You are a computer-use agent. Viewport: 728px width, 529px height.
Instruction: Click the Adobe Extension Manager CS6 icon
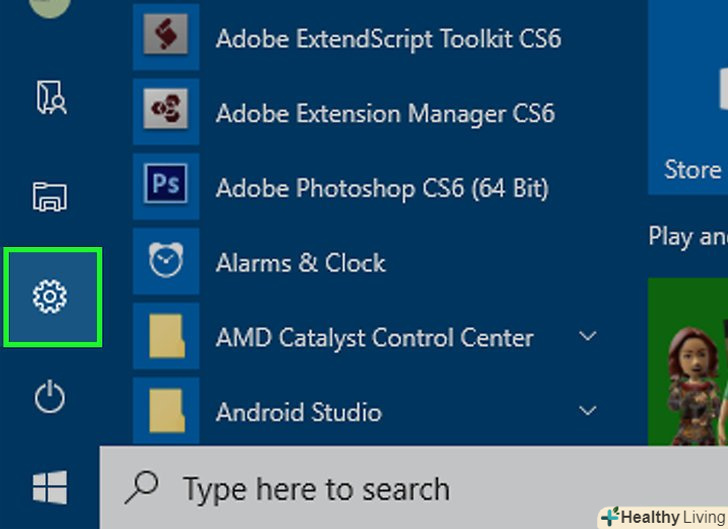(166, 112)
